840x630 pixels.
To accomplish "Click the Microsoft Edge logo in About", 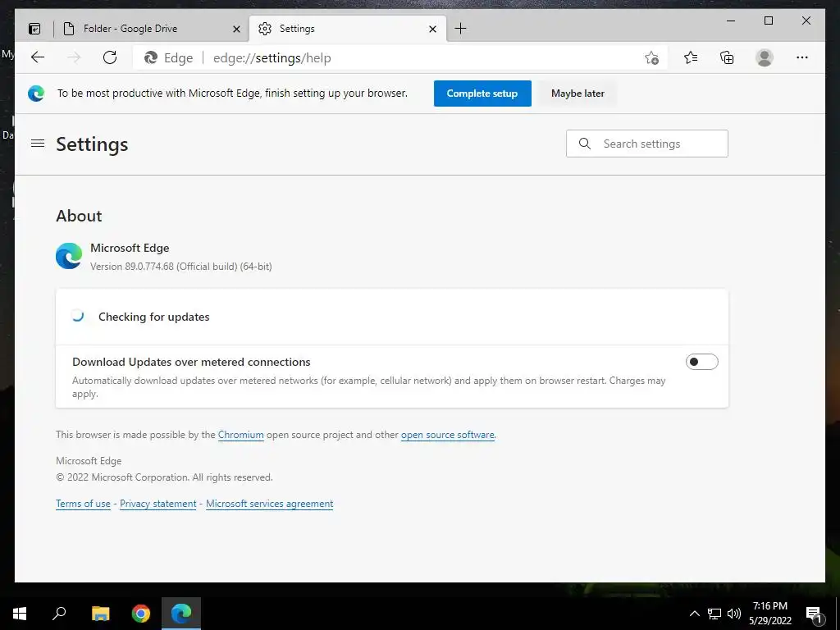I will 69,256.
